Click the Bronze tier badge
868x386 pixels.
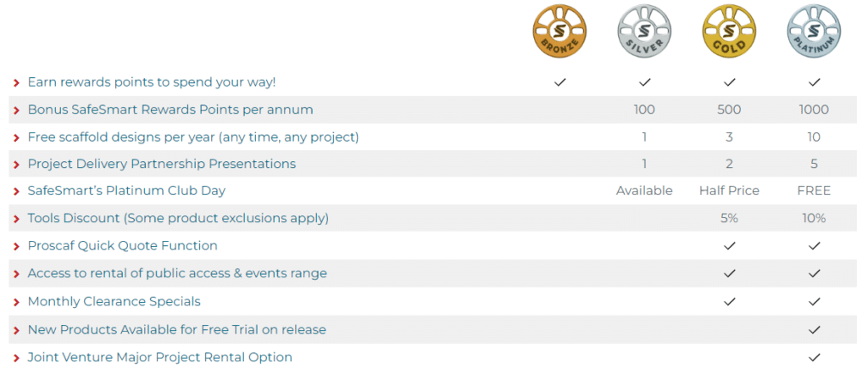559,31
